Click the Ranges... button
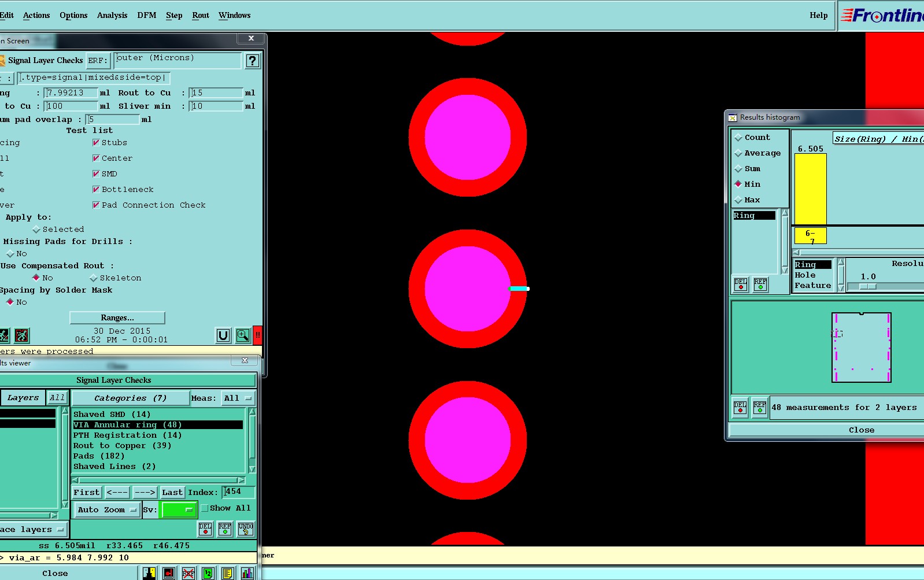This screenshot has width=924, height=580. 117,318
